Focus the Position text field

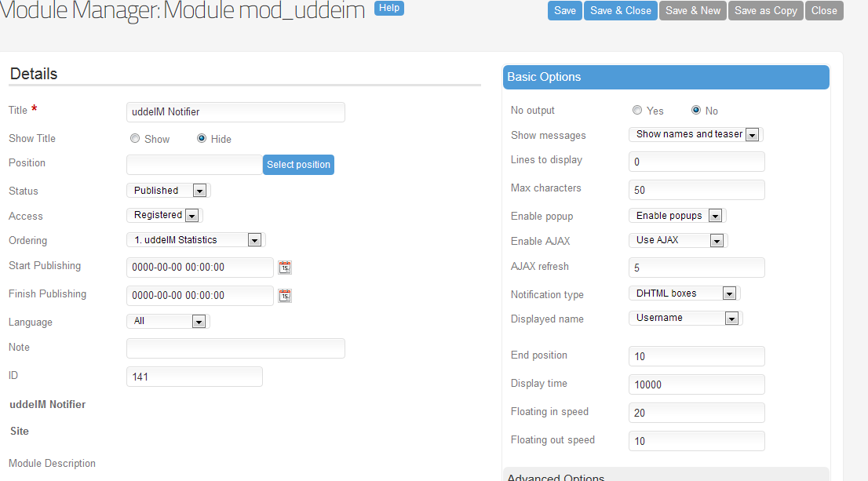tap(195, 165)
